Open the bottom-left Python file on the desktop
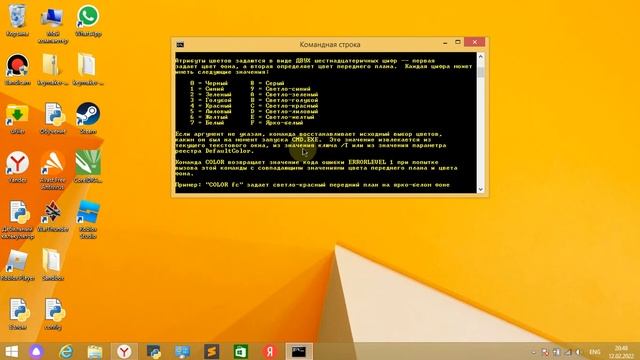 coord(18,314)
